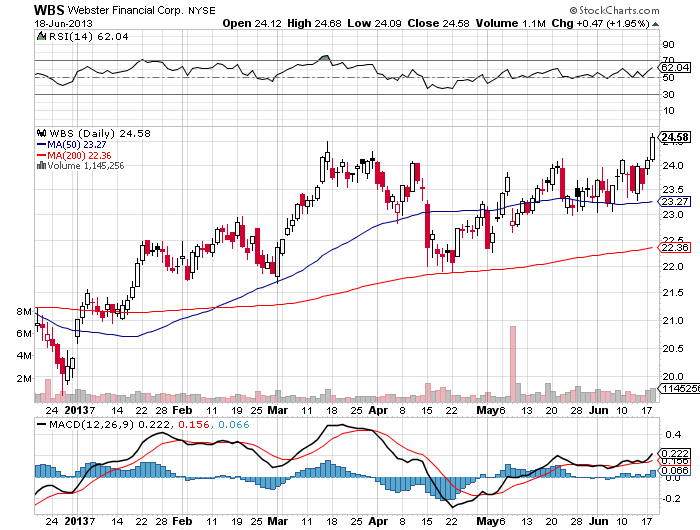Click the WBS ticker symbol title
700x530 pixels.
tap(49, 10)
